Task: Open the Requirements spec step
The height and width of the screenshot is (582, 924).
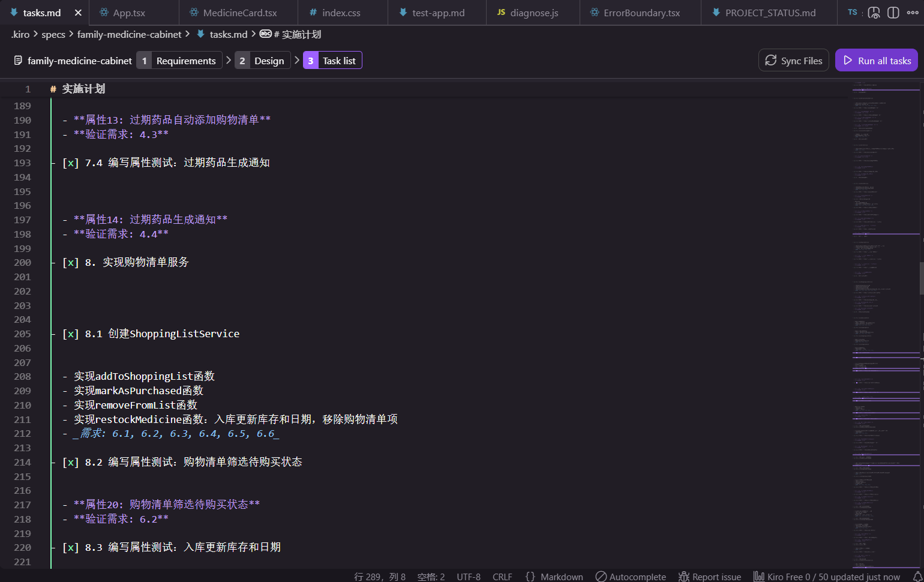Action: [x=179, y=61]
